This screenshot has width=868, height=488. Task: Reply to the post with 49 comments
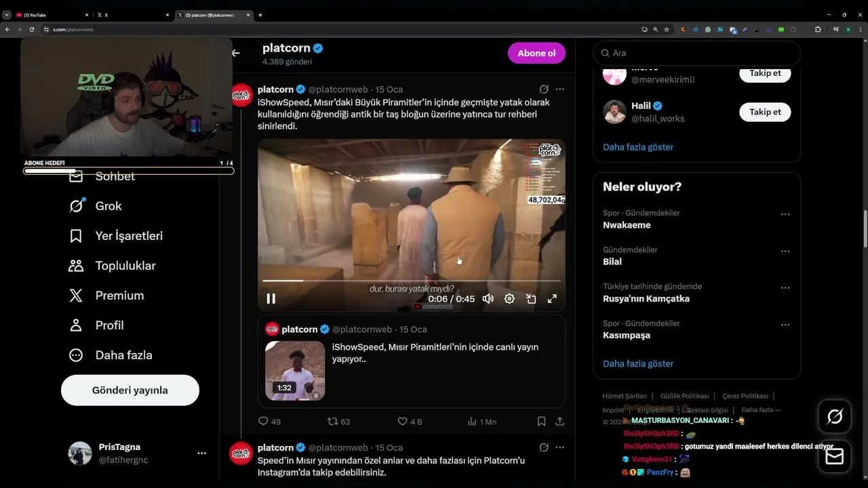tap(269, 422)
